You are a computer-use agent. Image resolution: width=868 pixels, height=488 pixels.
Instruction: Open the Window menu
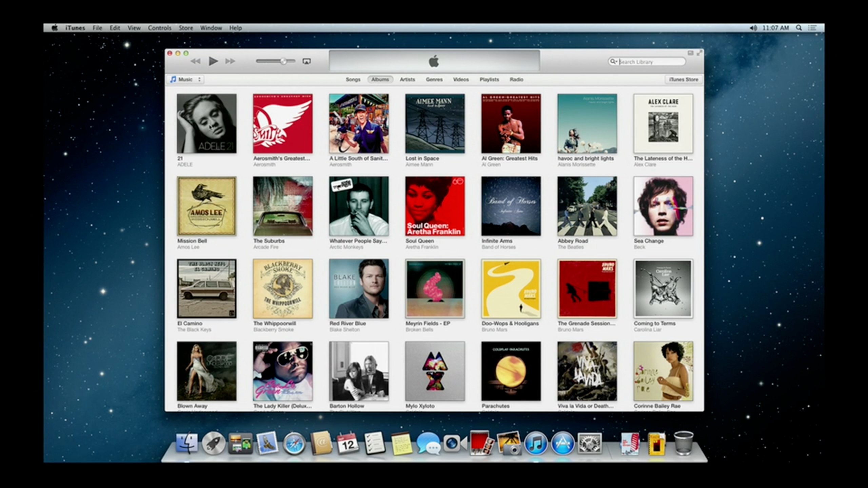point(211,28)
